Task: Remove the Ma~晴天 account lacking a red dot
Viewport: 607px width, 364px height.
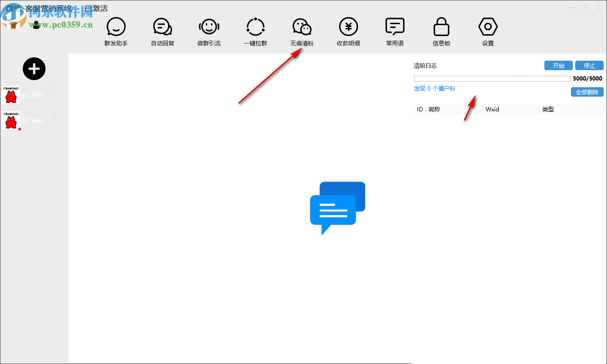Action: coord(54,89)
